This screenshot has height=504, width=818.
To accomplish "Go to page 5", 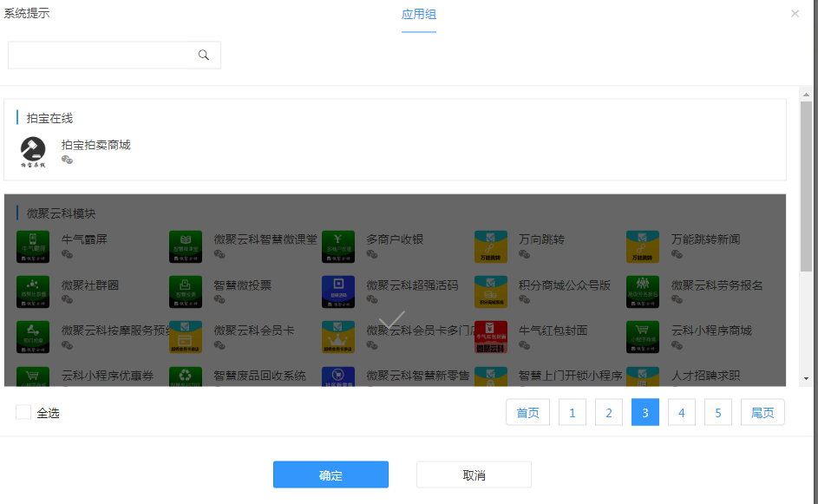I will click(x=718, y=412).
